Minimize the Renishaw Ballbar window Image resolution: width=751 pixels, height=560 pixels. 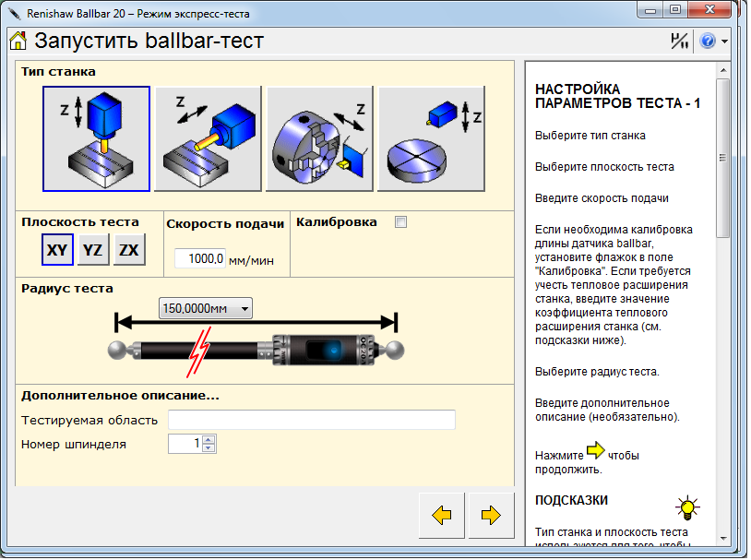click(650, 10)
